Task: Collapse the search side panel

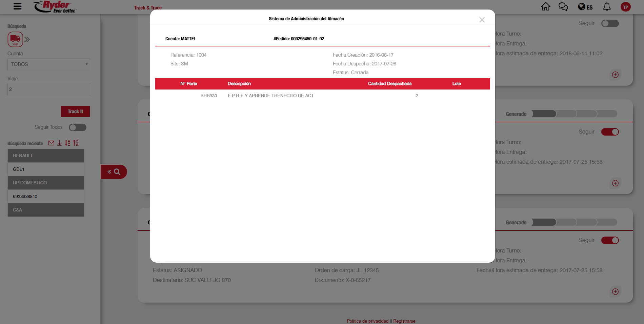Action: (x=114, y=172)
